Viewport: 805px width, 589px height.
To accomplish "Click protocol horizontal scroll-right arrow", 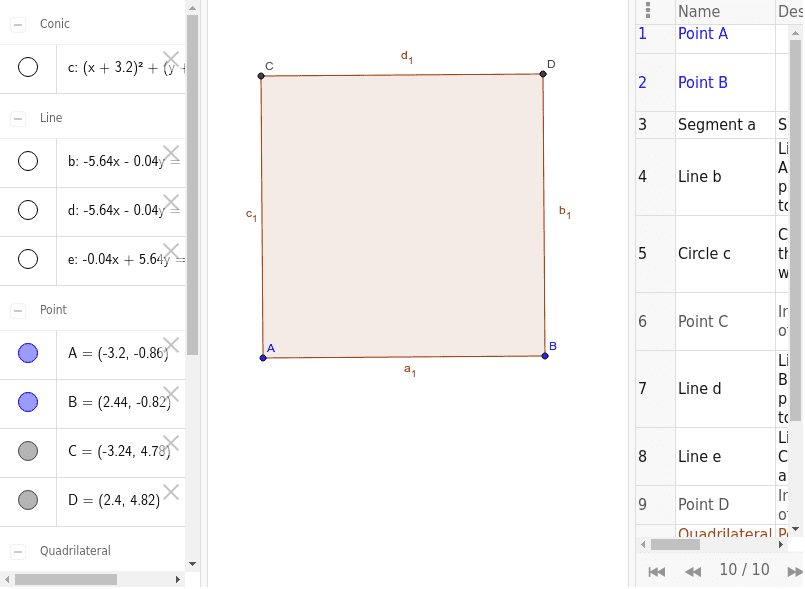I will [x=781, y=544].
